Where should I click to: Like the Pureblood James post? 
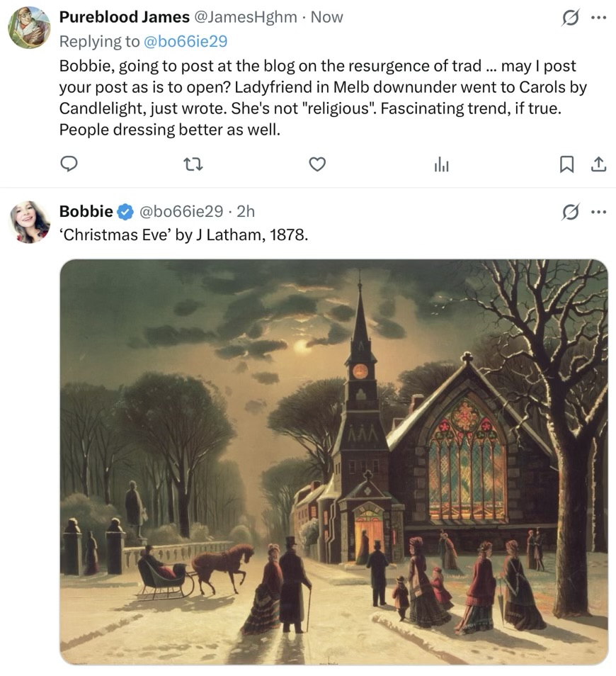click(x=318, y=164)
